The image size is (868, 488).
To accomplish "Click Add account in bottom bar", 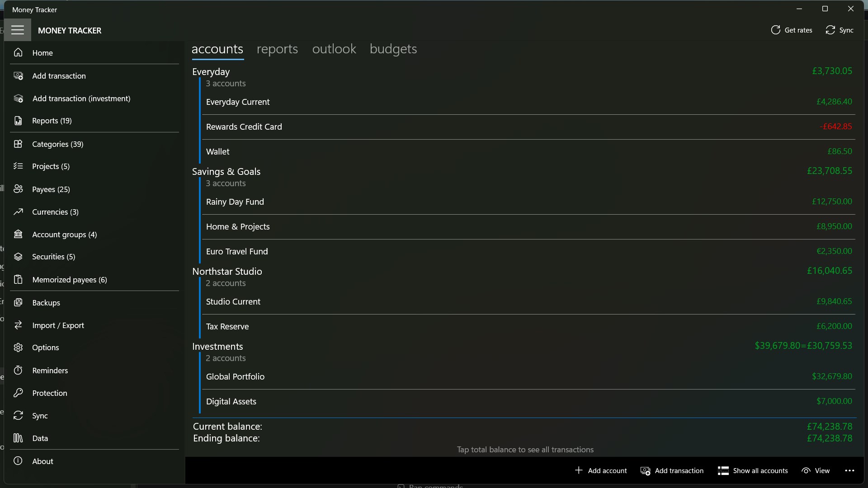I will coord(600,471).
